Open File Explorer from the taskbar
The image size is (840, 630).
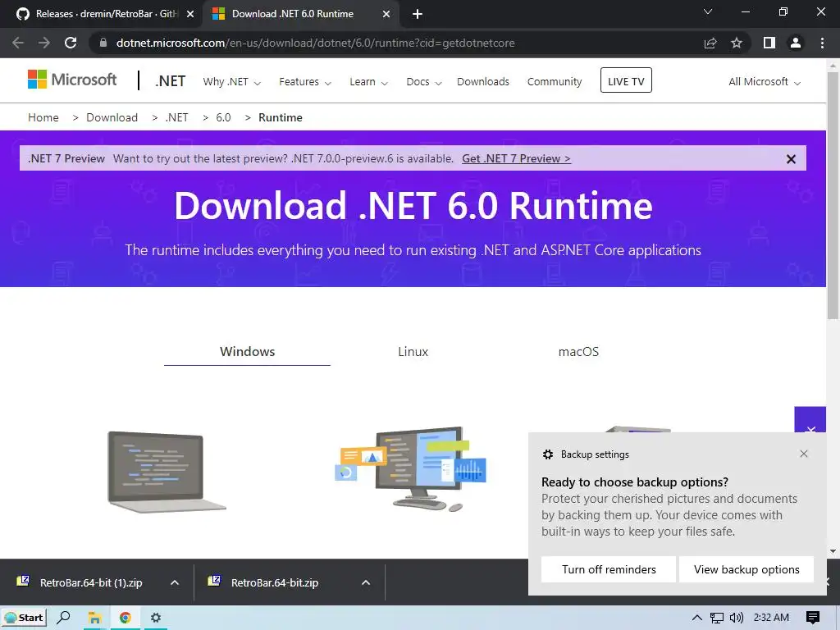coord(94,618)
